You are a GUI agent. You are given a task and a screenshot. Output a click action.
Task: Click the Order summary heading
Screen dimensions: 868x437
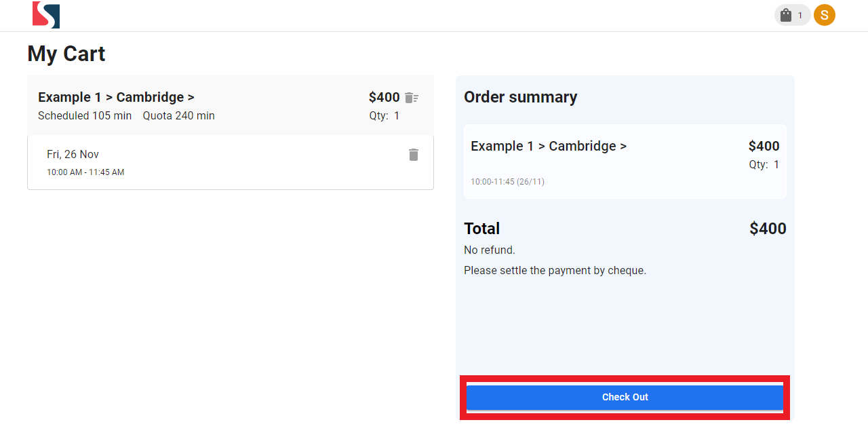click(x=520, y=97)
